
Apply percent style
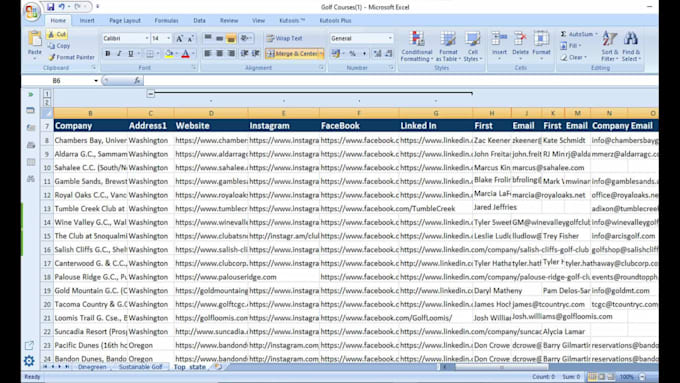352,53
